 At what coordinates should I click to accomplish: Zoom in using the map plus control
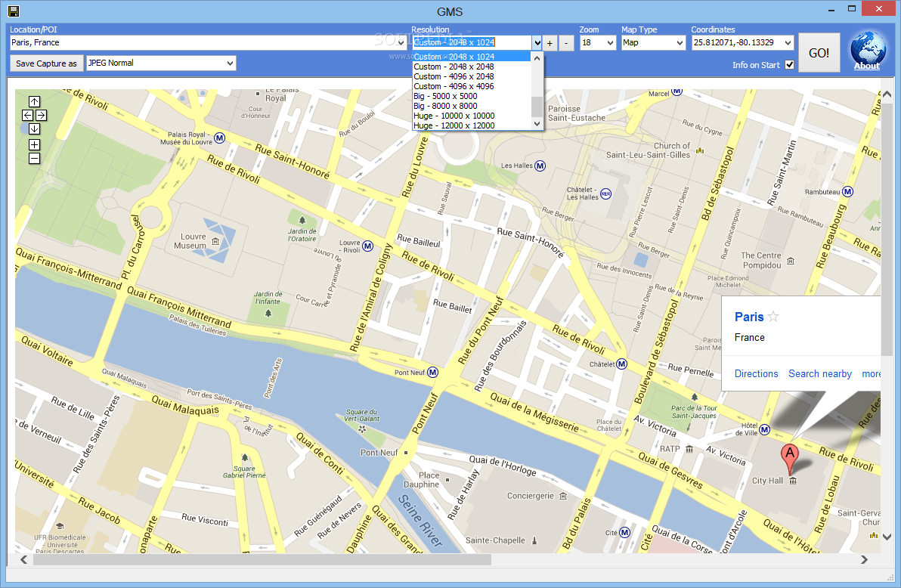(35, 145)
